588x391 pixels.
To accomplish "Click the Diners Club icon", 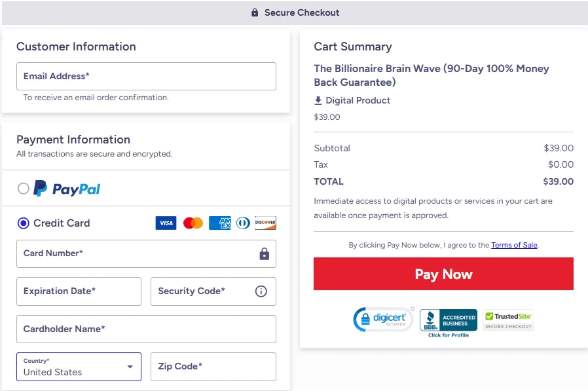I will (242, 223).
